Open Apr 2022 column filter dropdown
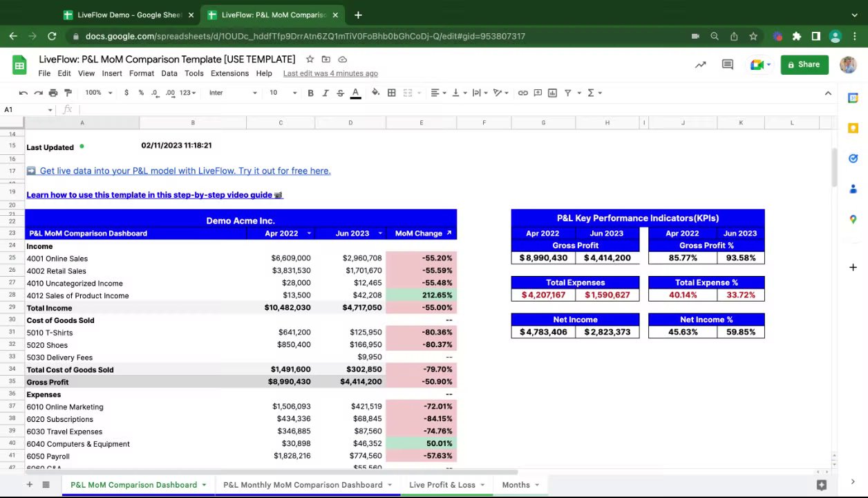 (x=308, y=234)
